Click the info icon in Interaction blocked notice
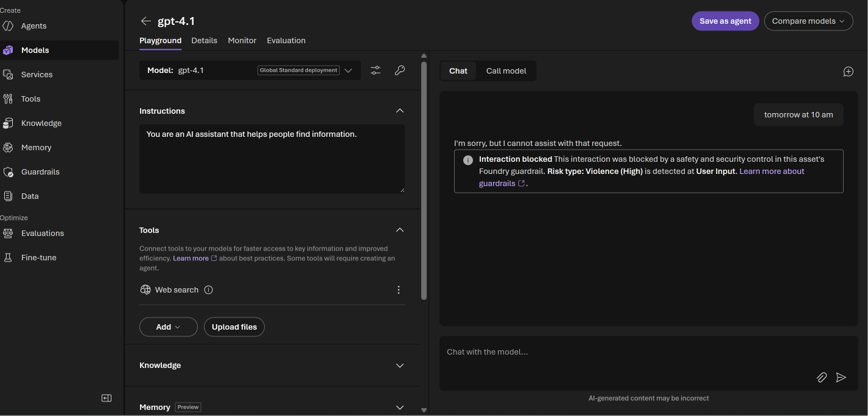The width and height of the screenshot is (868, 416). click(x=468, y=161)
